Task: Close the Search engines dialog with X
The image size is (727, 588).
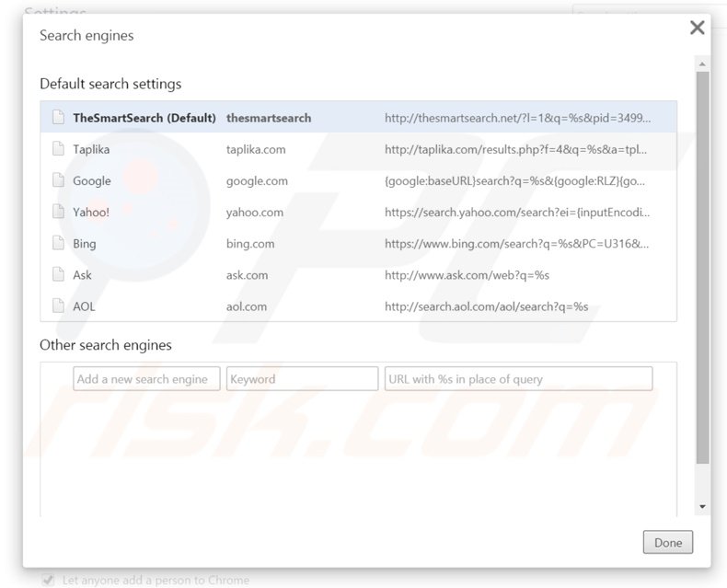Action: tap(698, 28)
